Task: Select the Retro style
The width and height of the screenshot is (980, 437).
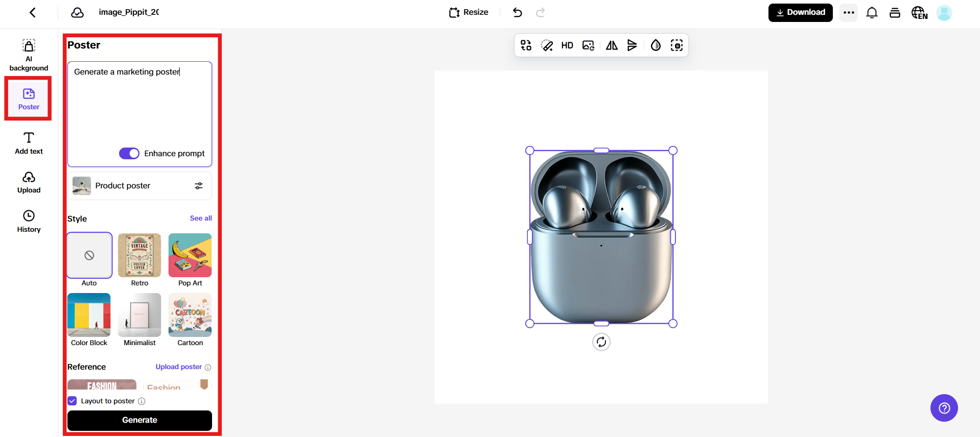Action: pyautogui.click(x=139, y=260)
